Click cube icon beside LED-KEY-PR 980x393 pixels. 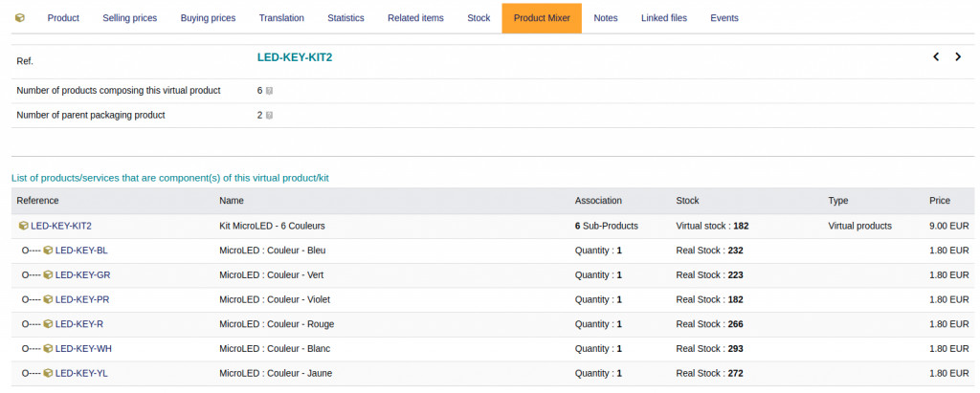point(48,300)
